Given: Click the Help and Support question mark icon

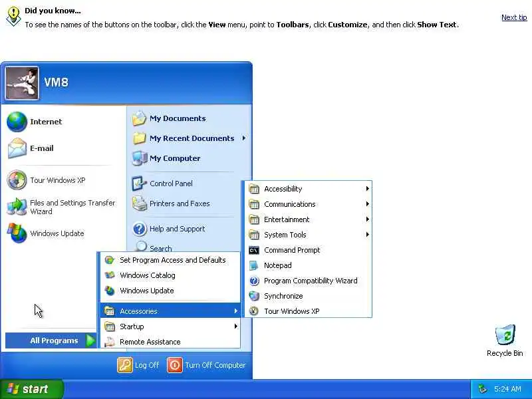Looking at the screenshot, I should coord(139,229).
